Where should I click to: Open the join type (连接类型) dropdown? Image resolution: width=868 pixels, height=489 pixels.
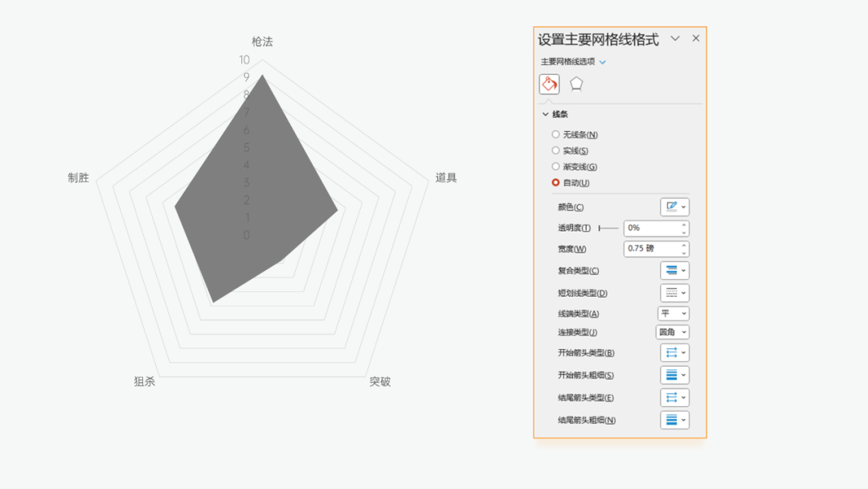[673, 332]
